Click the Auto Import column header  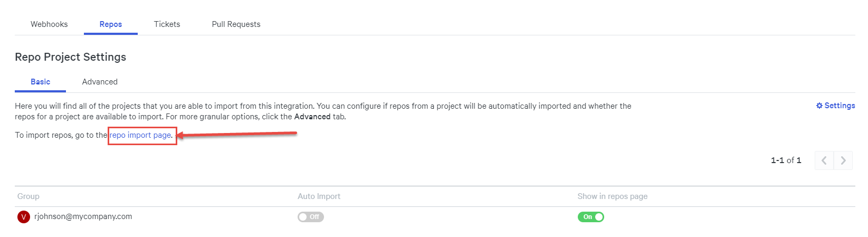(319, 196)
